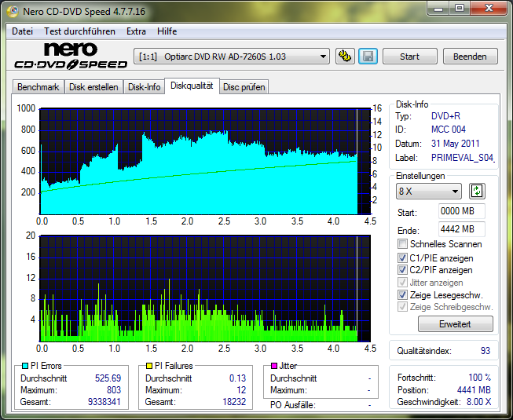Screen dimensions: 513x420
Task: Click the Beenden button
Action: click(x=470, y=57)
